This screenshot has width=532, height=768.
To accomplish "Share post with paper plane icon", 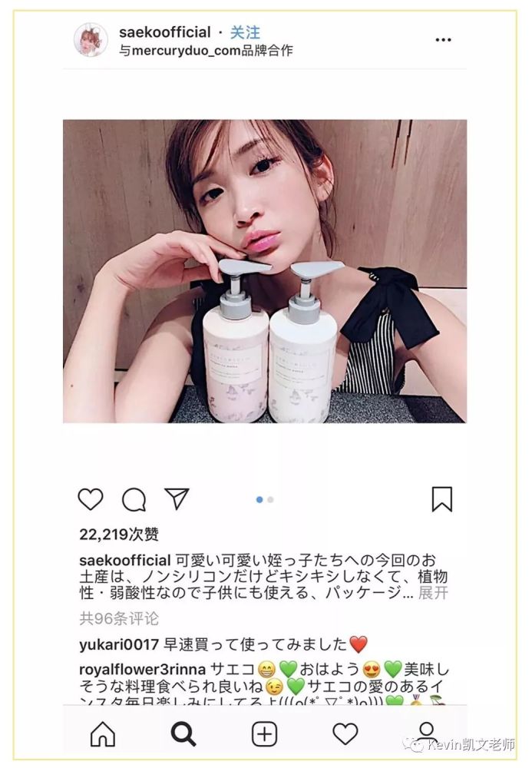I will pos(177,498).
